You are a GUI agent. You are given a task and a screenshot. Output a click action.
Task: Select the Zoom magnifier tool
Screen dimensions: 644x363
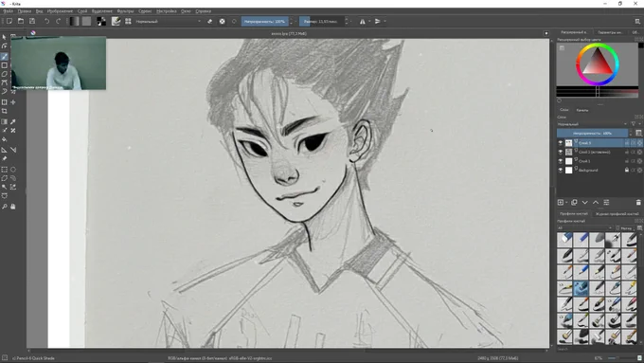[5, 207]
